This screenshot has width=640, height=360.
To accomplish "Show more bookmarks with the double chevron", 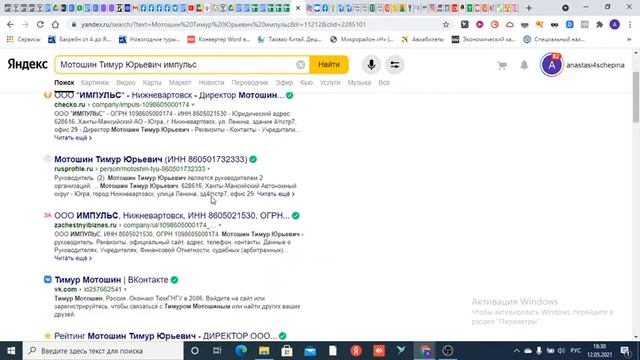I will (x=629, y=40).
